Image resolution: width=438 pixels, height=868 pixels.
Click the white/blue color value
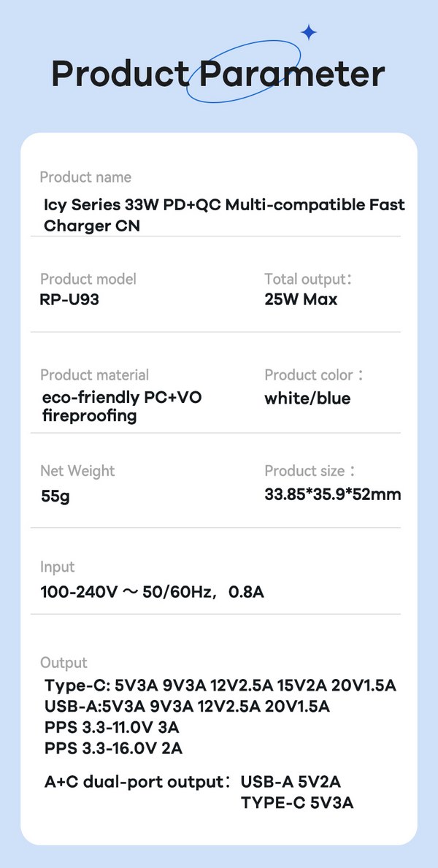[307, 399]
